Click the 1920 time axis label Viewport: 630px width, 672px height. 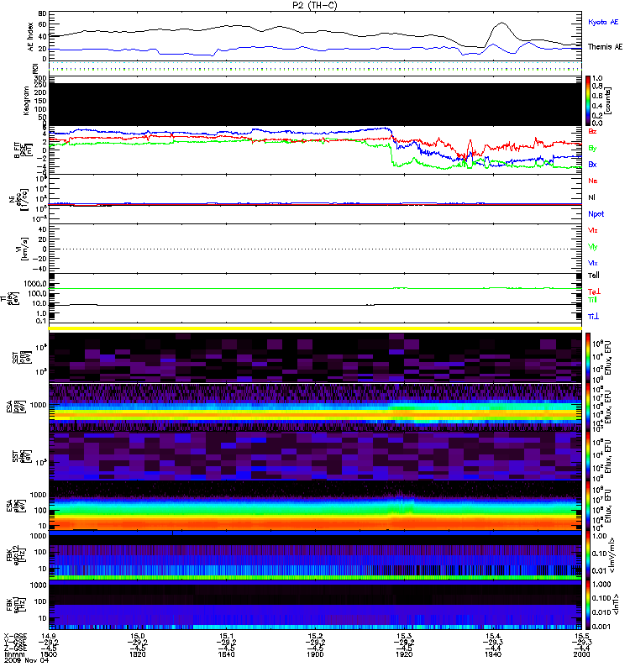404,654
